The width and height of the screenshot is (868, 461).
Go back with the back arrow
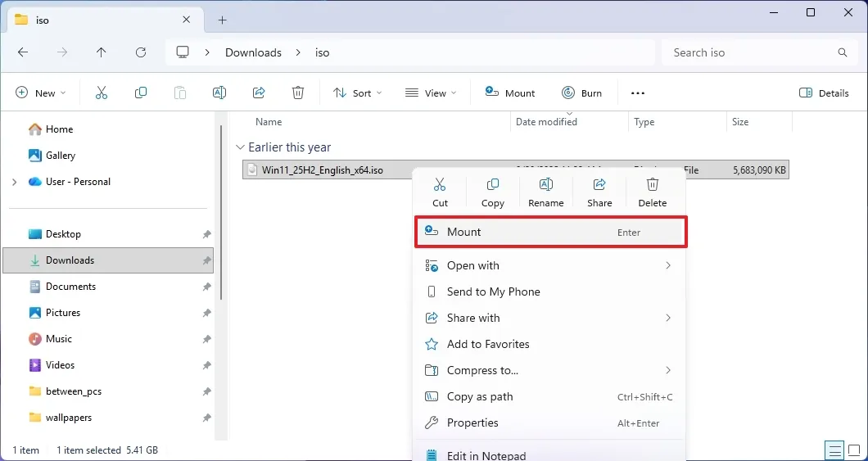(23, 52)
